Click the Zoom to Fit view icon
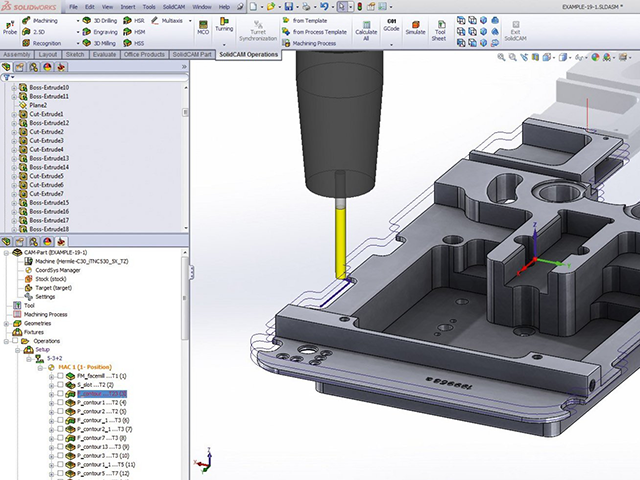The height and width of the screenshot is (480, 640). click(x=501, y=58)
